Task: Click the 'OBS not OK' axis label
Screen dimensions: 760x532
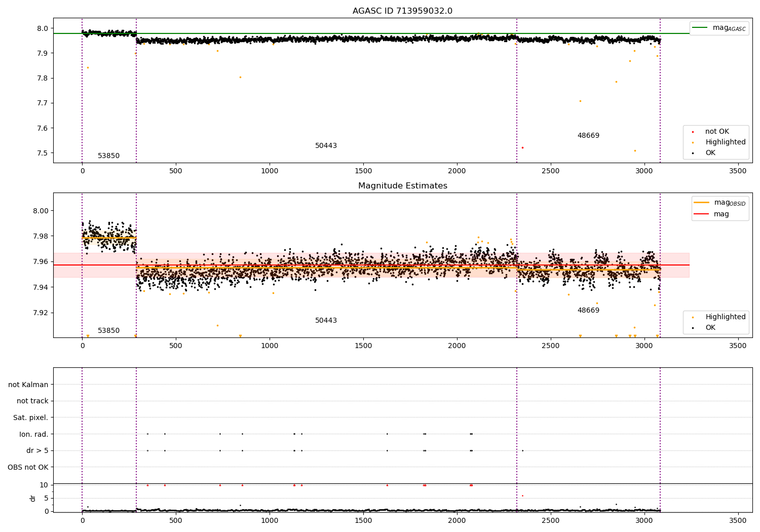Action: [28, 467]
